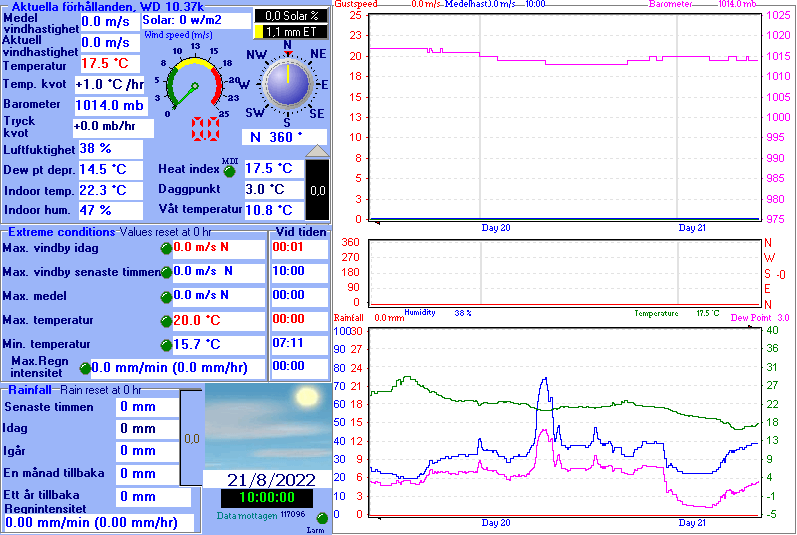Toggle the LED next to Min. temperatur
The width and height of the screenshot is (797, 535).
(166, 345)
